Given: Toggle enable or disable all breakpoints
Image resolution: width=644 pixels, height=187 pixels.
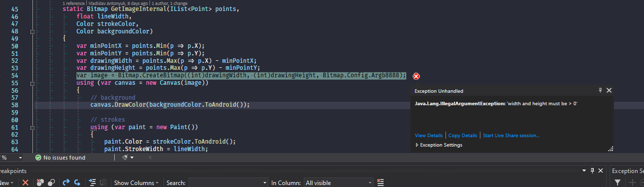Looking at the screenshot, I should [51, 183].
